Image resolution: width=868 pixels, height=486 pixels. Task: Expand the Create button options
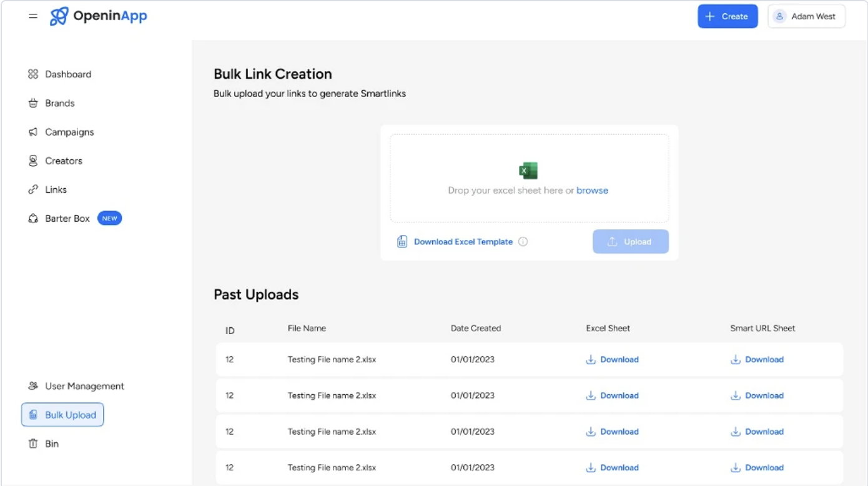click(x=727, y=16)
